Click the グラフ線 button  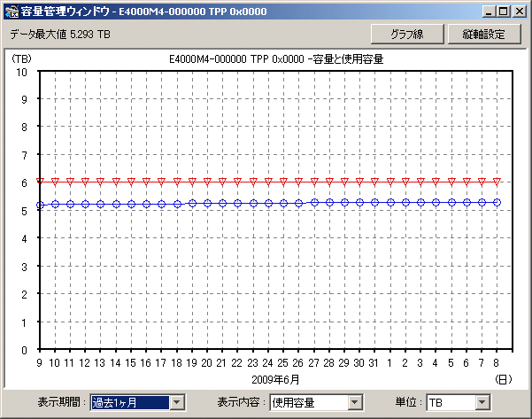(x=407, y=34)
